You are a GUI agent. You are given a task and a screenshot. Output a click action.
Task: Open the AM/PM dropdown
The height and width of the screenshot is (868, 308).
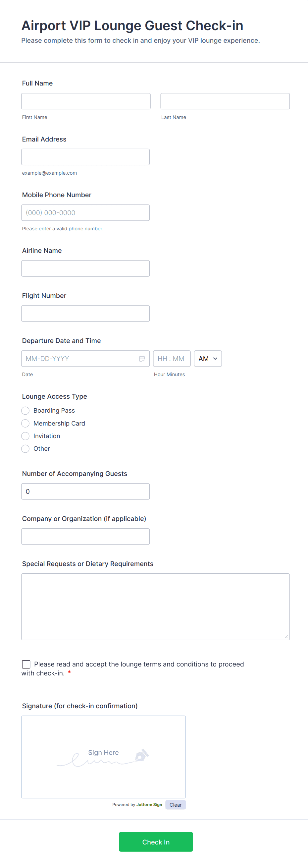click(x=208, y=359)
